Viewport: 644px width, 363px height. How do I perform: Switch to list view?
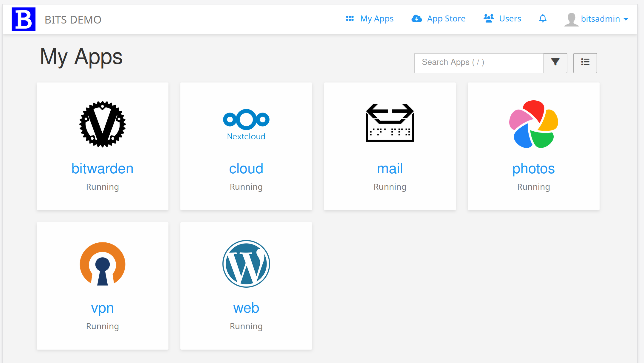pos(585,63)
